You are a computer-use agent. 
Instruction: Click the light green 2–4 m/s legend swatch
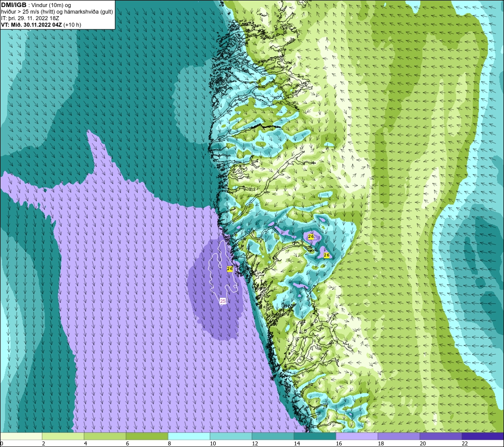pyautogui.click(x=63, y=436)
